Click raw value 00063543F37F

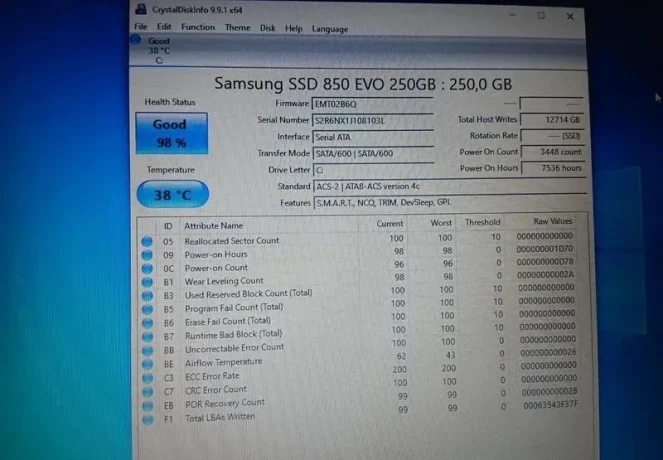551,405
